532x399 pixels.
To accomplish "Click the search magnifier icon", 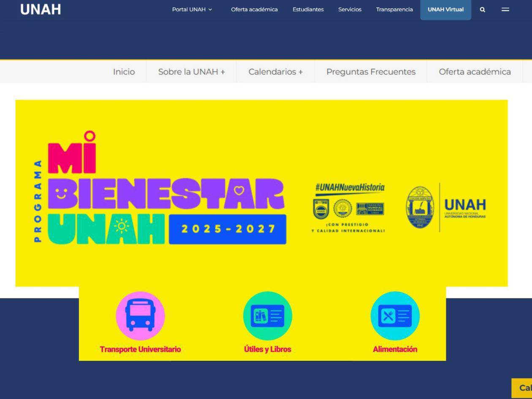I will coord(482,9).
